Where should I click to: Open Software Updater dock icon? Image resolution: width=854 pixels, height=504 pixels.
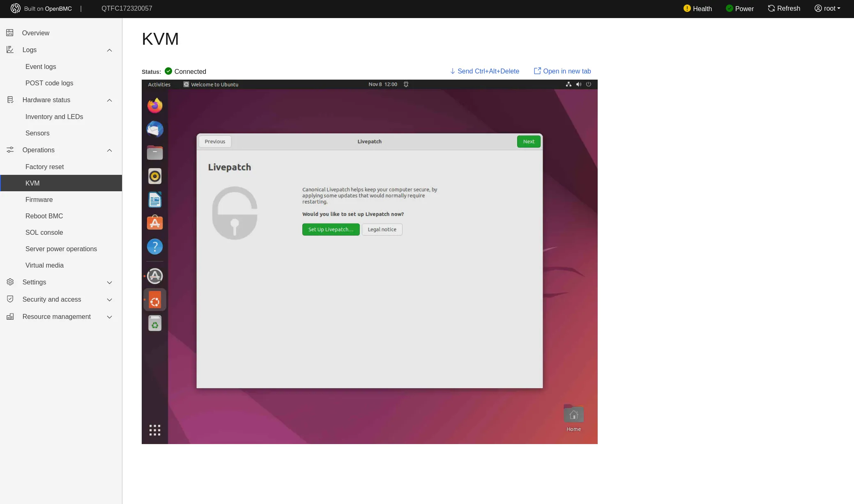(x=155, y=276)
